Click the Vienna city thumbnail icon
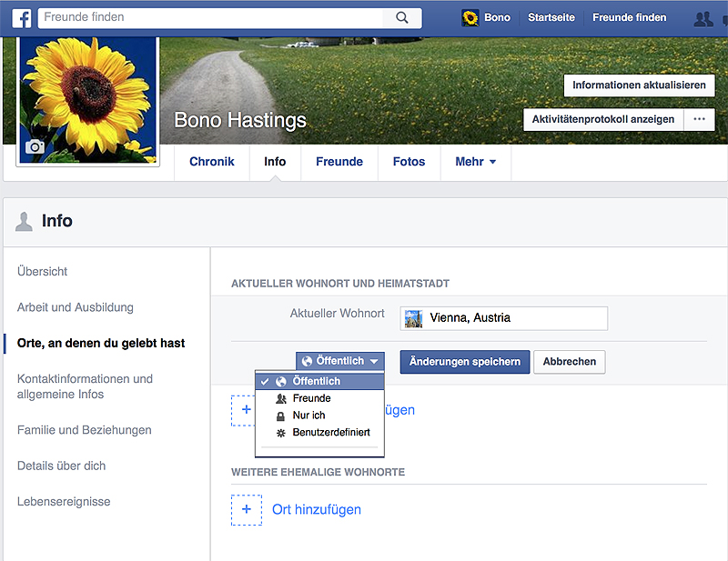 [x=413, y=319]
